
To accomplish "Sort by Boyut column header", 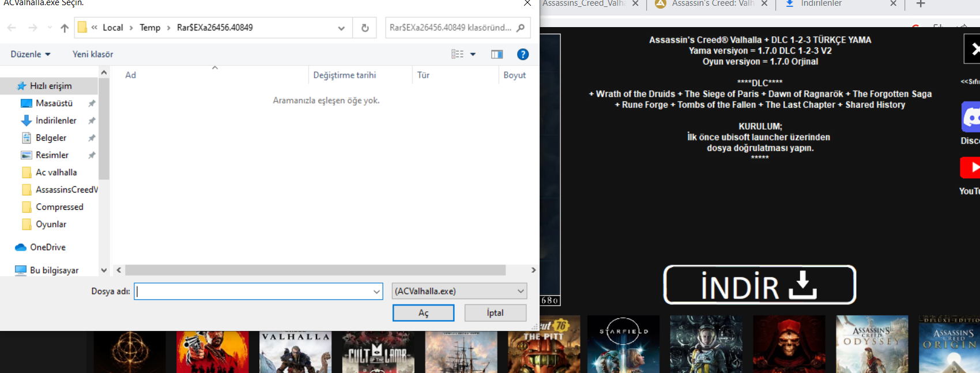I will 515,75.
